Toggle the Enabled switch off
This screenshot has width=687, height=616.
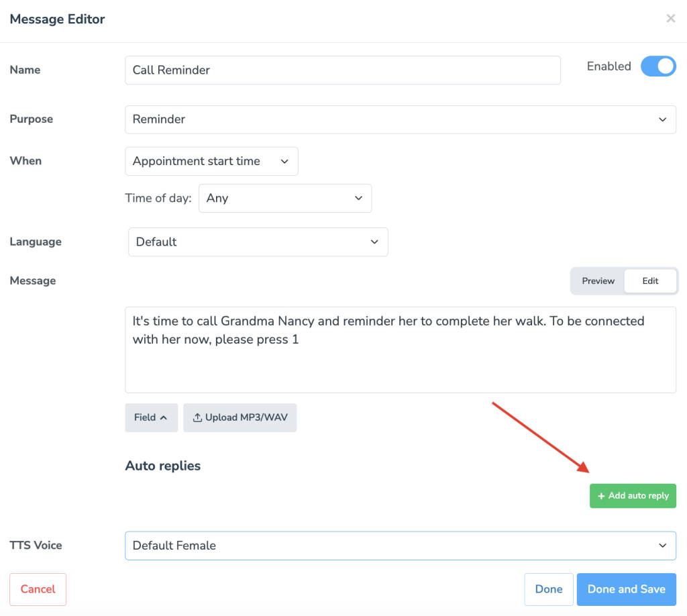point(657,66)
